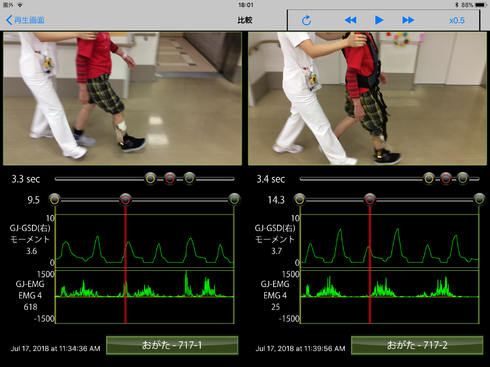Image resolution: width=490 pixels, height=367 pixels.
Task: Click 'Jul 17, 2018 at 11:39:56 AM' timestamp
Action: coord(300,349)
